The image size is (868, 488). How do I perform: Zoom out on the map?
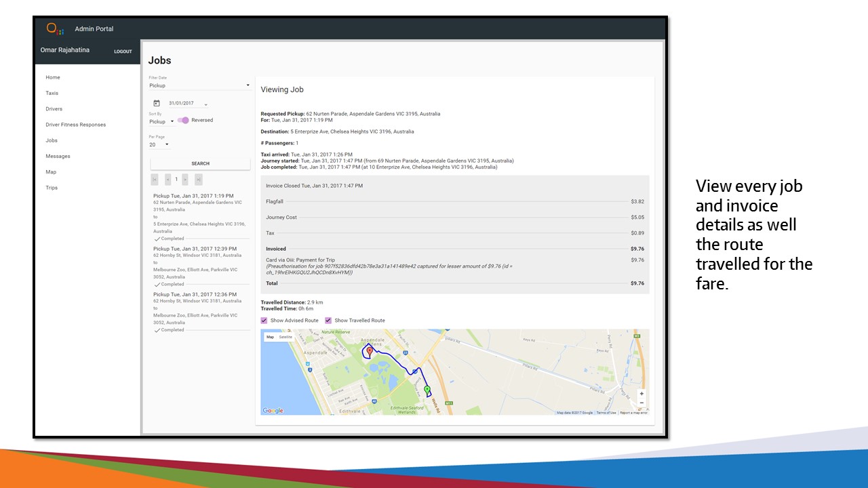(642, 403)
